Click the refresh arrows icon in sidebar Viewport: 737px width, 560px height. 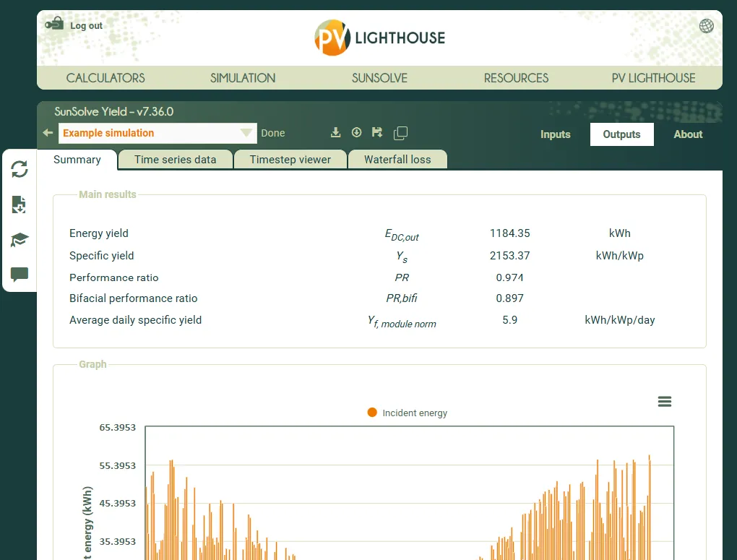coord(20,169)
